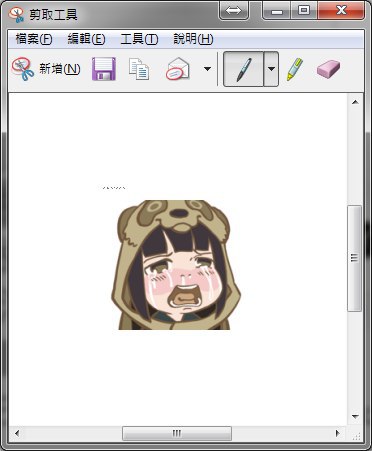372x451 pixels.
Task: Select the Pen tool
Action: [244, 69]
